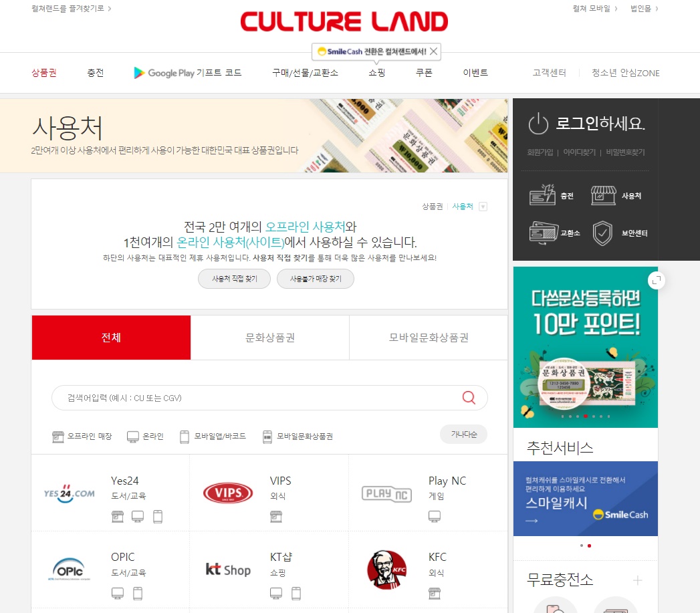Click 컬쳐랜드를 즐겨찾기로 link

pyautogui.click(x=72, y=9)
